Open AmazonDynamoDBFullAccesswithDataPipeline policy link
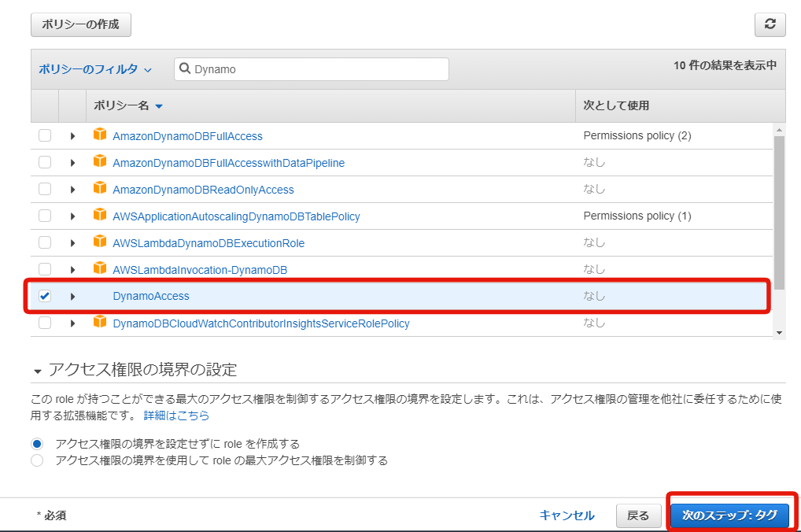The width and height of the screenshot is (801, 532). pyautogui.click(x=228, y=163)
